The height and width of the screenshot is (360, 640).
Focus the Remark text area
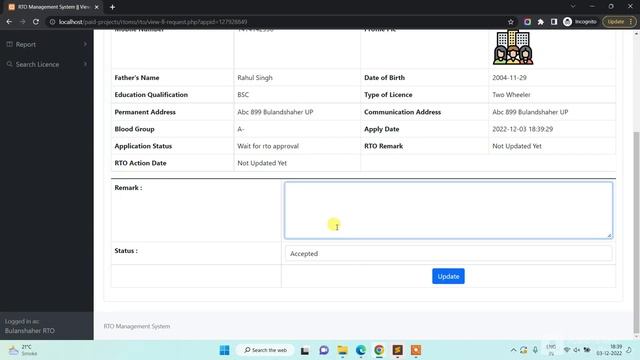(448, 210)
